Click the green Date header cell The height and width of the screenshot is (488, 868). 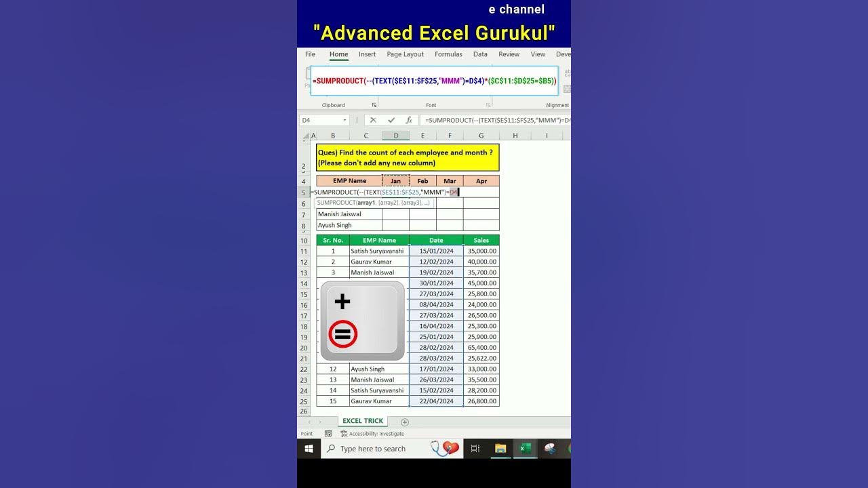(x=436, y=240)
